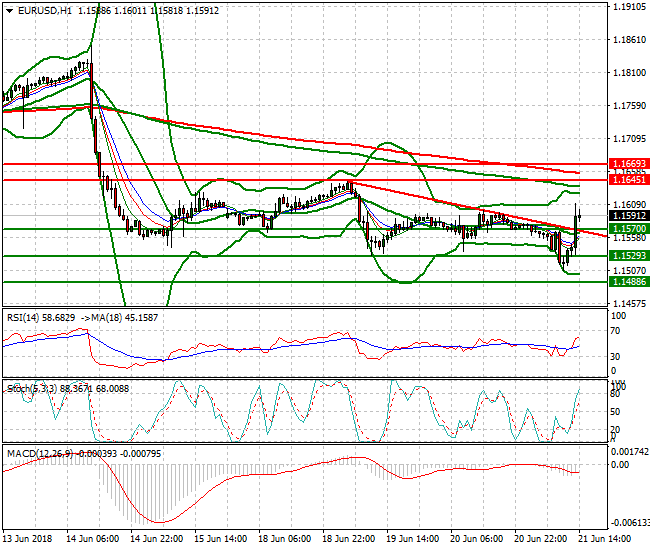Viewport: 650px width, 550px height.
Task: Select the green 1.15700 price level tag
Action: pos(629,229)
